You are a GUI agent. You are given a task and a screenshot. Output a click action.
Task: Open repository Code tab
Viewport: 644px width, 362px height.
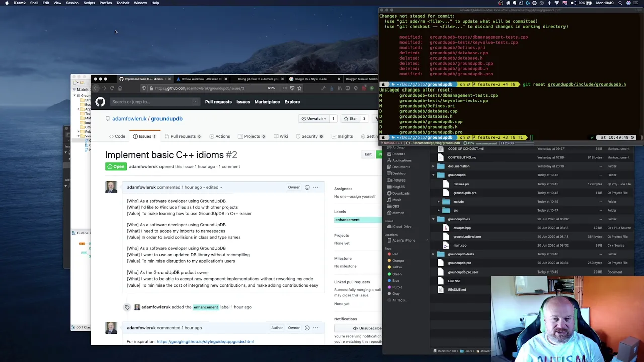117,136
